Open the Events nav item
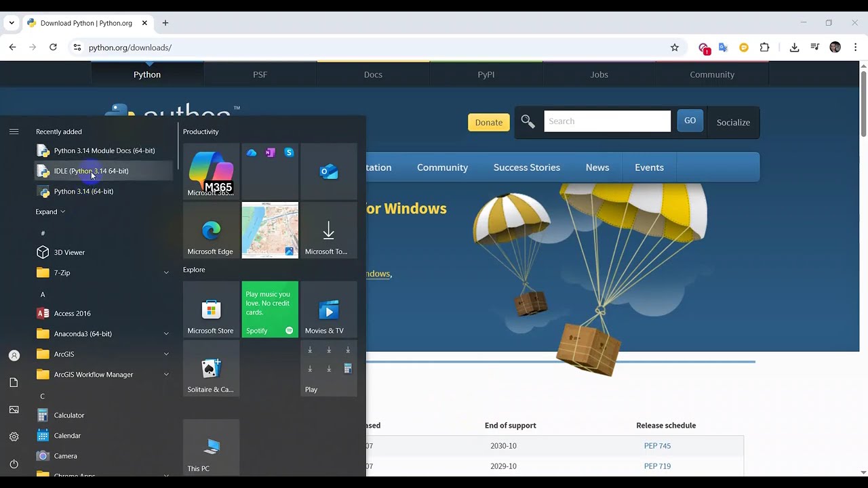 pyautogui.click(x=649, y=167)
